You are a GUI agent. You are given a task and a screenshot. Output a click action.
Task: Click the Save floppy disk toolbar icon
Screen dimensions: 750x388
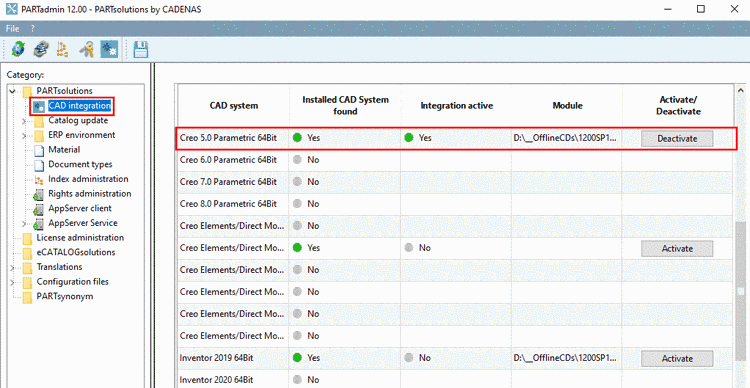pos(141,49)
